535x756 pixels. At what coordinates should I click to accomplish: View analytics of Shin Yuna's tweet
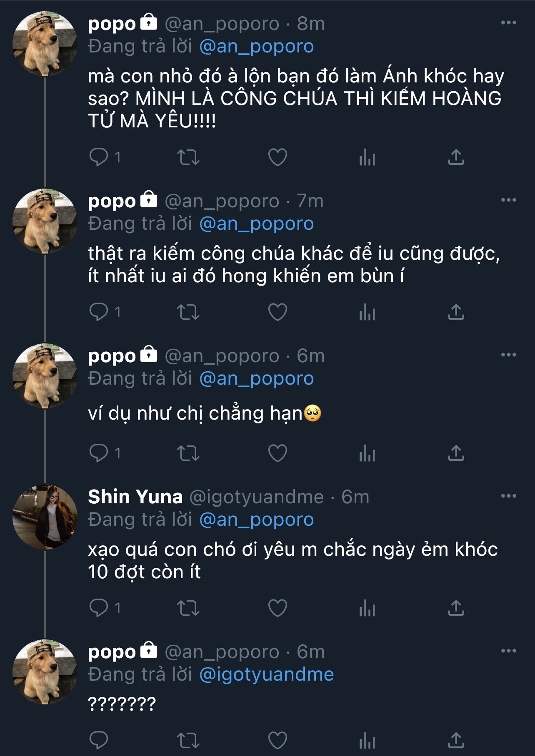point(367,609)
